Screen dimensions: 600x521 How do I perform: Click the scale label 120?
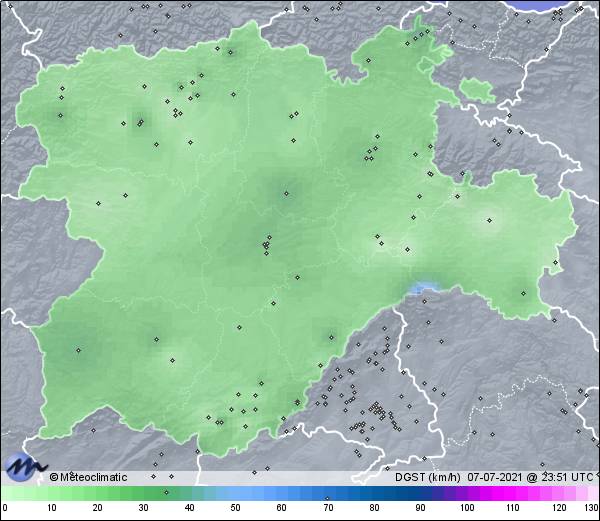(559, 508)
